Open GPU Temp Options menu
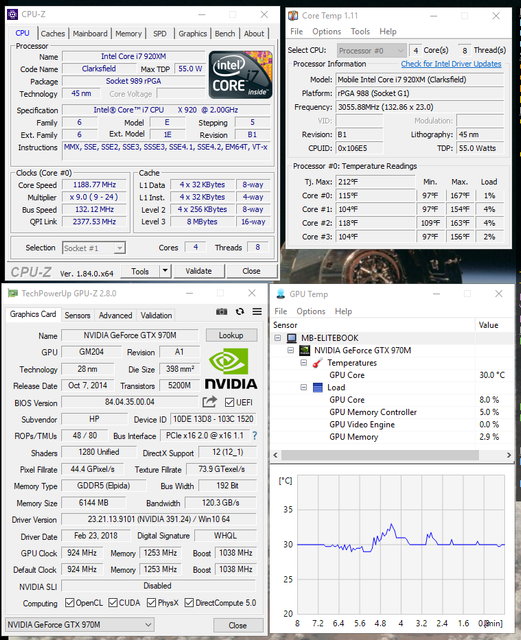521x640 pixels. [x=311, y=311]
